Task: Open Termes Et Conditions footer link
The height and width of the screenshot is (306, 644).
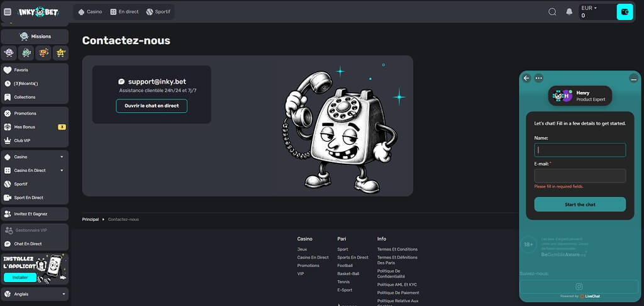Action: [x=397, y=249]
